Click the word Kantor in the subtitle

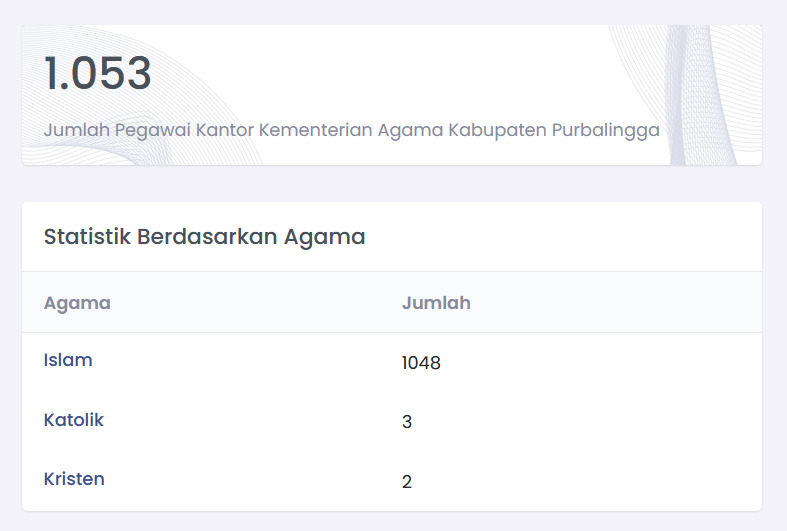coord(222,131)
